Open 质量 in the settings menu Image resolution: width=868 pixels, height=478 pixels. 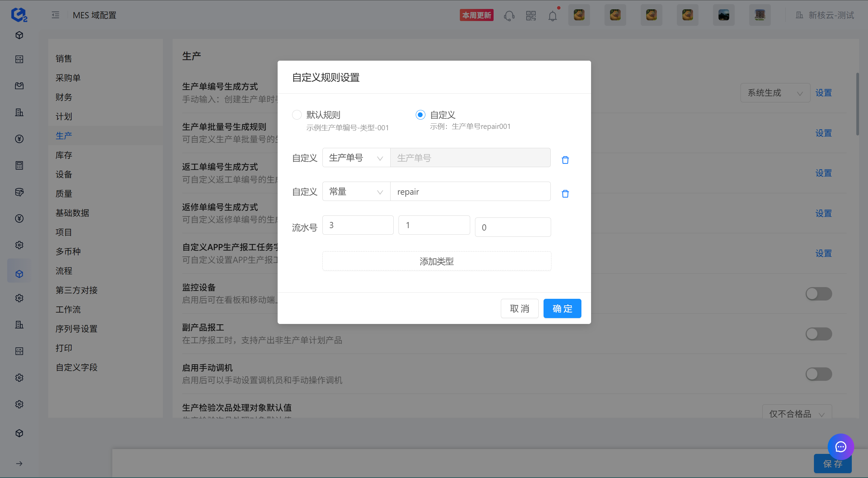click(64, 194)
